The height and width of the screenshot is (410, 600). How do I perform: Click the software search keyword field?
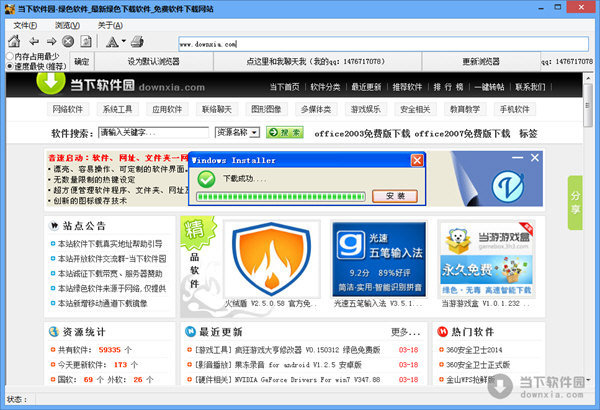(x=153, y=132)
